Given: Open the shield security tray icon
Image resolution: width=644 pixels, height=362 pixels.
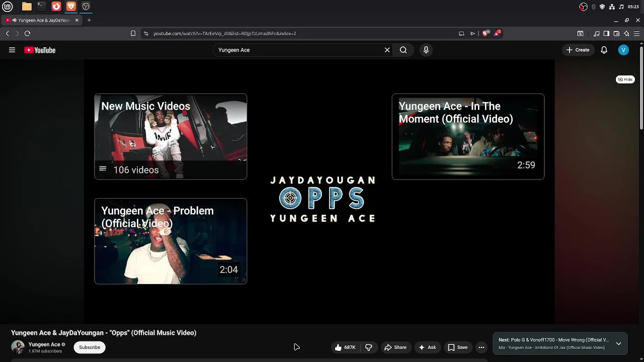Looking at the screenshot, I should [602, 7].
